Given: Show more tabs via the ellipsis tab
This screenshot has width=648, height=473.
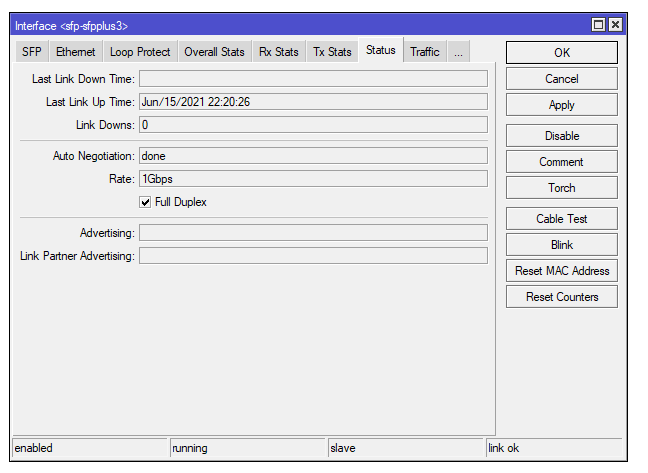Looking at the screenshot, I should tap(458, 52).
